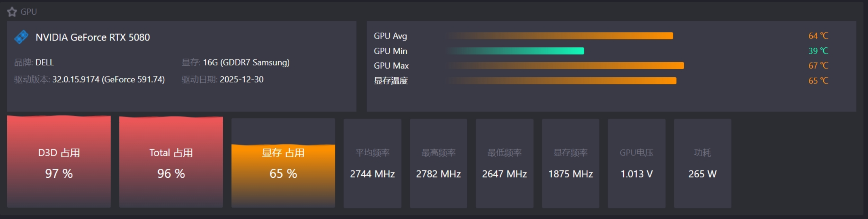
Task: Click the green GPU Min temperature bar
Action: tap(516, 51)
